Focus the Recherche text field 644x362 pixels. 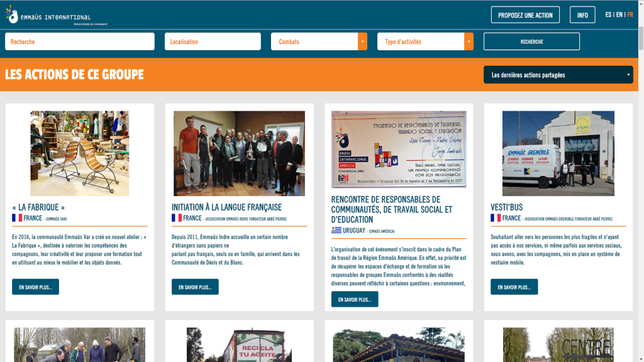(80, 41)
